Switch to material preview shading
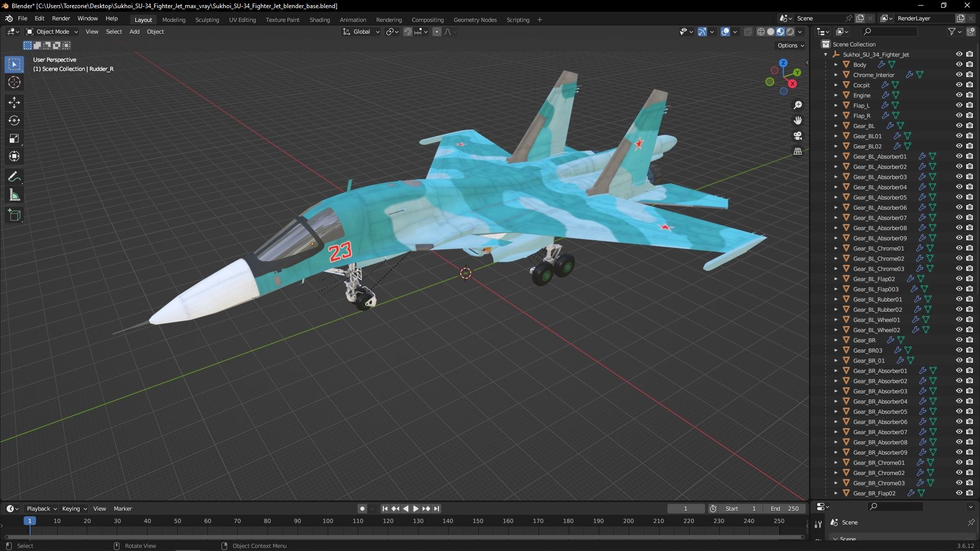This screenshot has height=551, width=980. [x=780, y=32]
